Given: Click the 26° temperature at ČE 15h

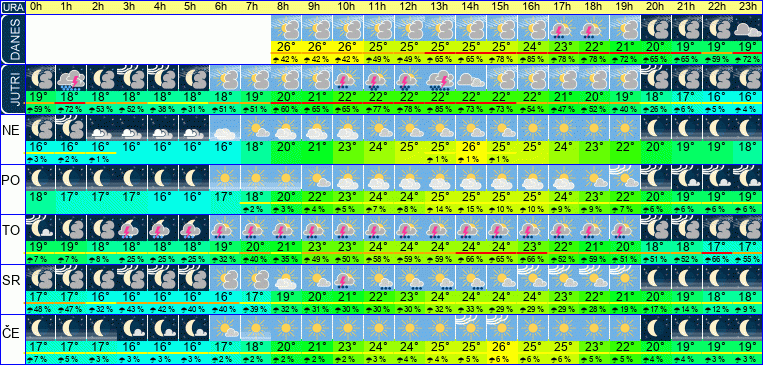Looking at the screenshot, I should 502,346.
